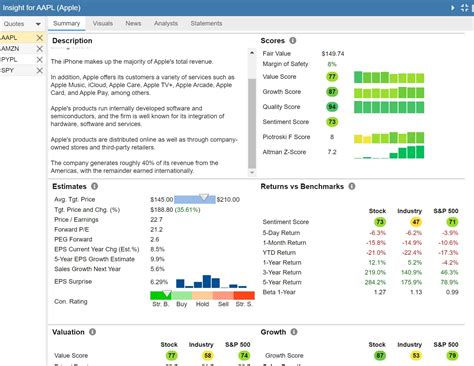Click the Value Score 77 badge in Scores
Screen dimensions: 474x366
point(332,77)
